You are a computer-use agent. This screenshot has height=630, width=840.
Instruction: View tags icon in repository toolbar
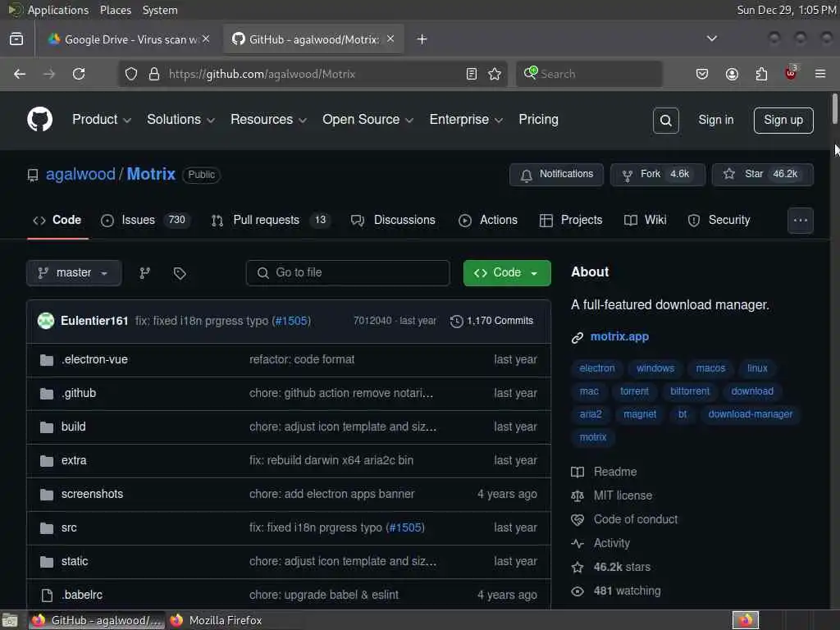coord(180,273)
